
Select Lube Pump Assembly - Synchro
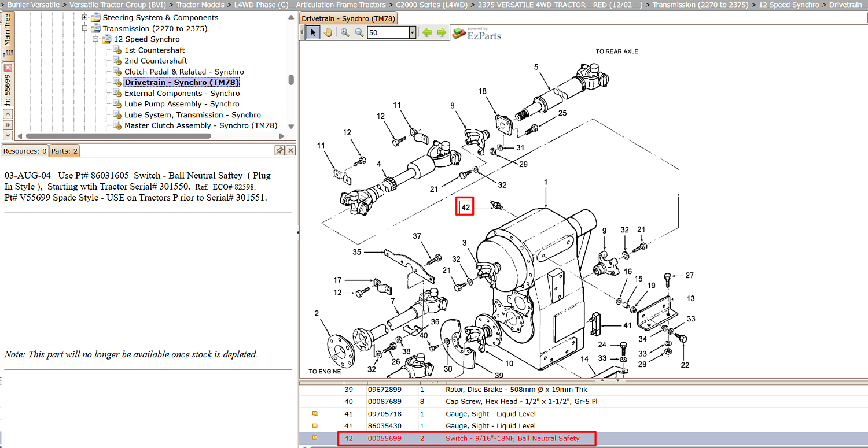click(x=182, y=104)
